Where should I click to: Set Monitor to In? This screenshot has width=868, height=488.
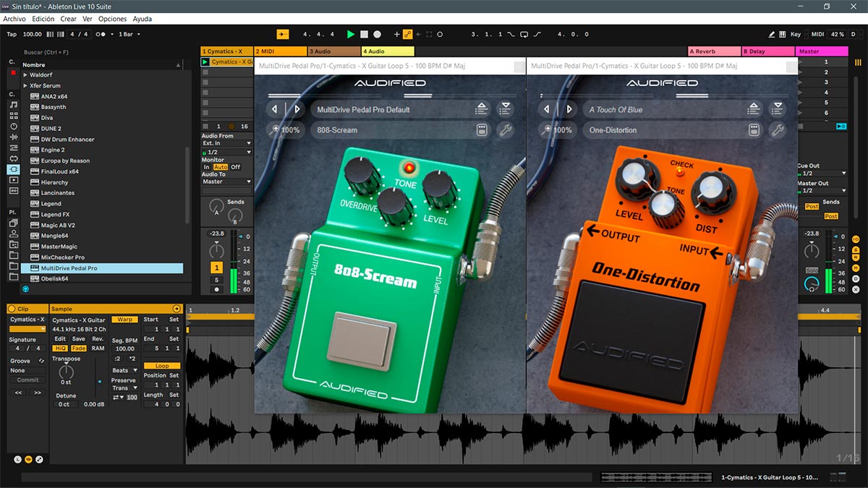(206, 167)
